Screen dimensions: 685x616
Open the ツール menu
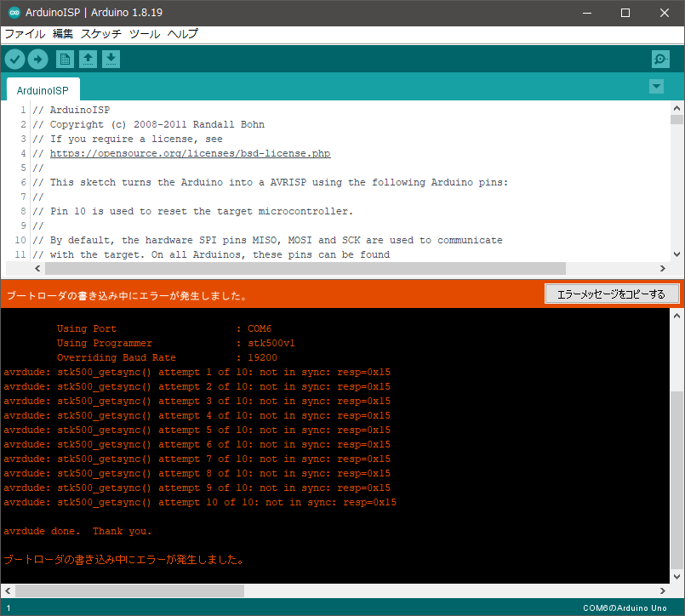click(145, 34)
